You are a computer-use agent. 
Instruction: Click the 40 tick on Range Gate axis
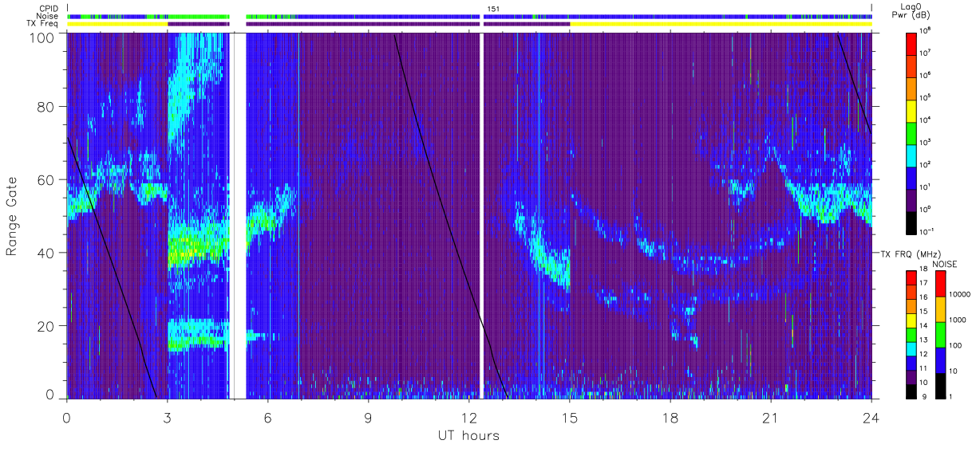(47, 253)
